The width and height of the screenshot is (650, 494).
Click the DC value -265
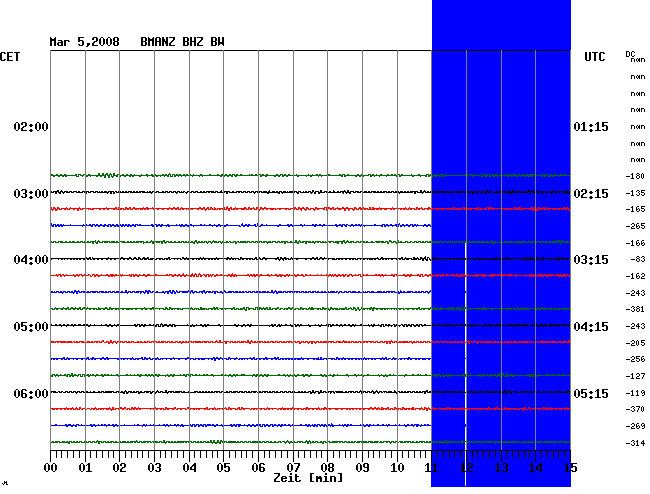635,226
